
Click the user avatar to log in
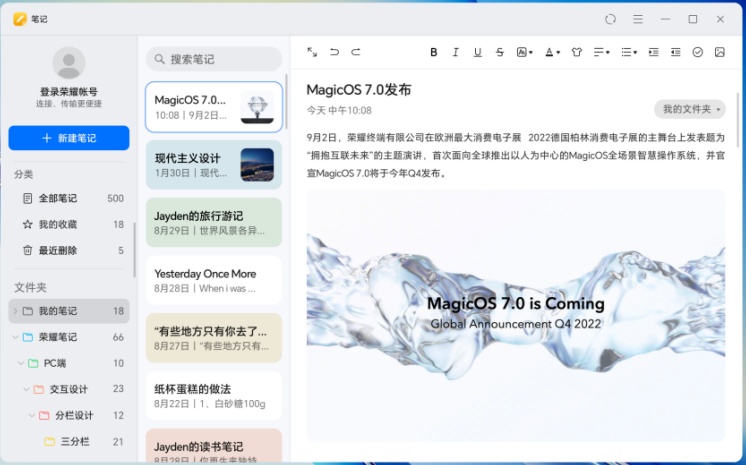69,63
